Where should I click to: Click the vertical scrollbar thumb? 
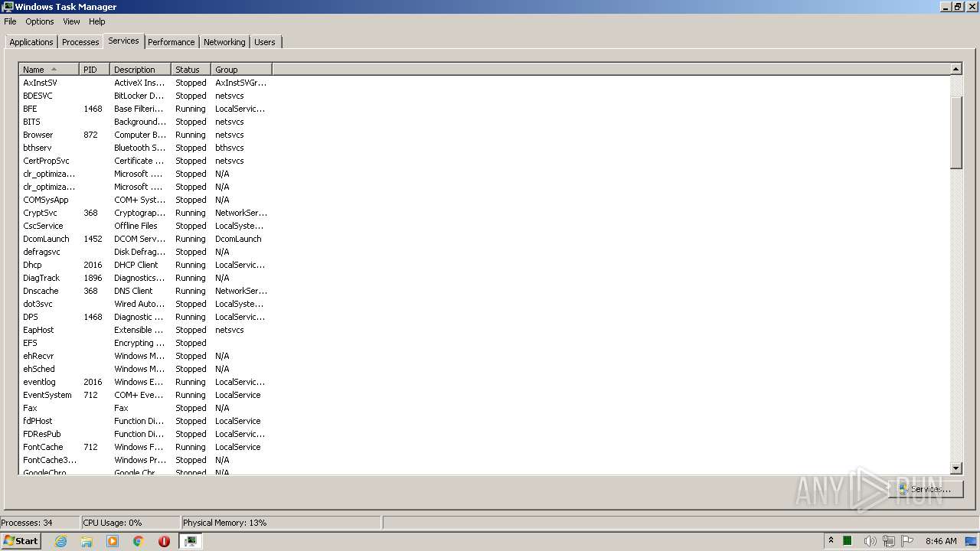coord(955,132)
